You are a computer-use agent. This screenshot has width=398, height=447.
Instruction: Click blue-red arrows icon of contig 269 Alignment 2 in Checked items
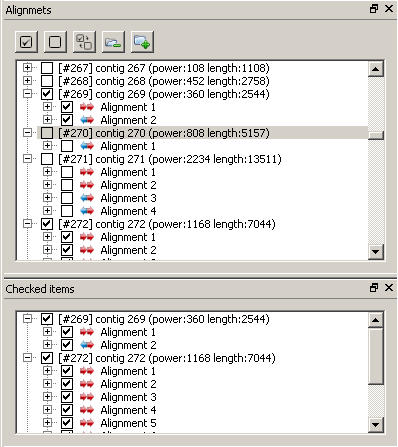(x=87, y=345)
